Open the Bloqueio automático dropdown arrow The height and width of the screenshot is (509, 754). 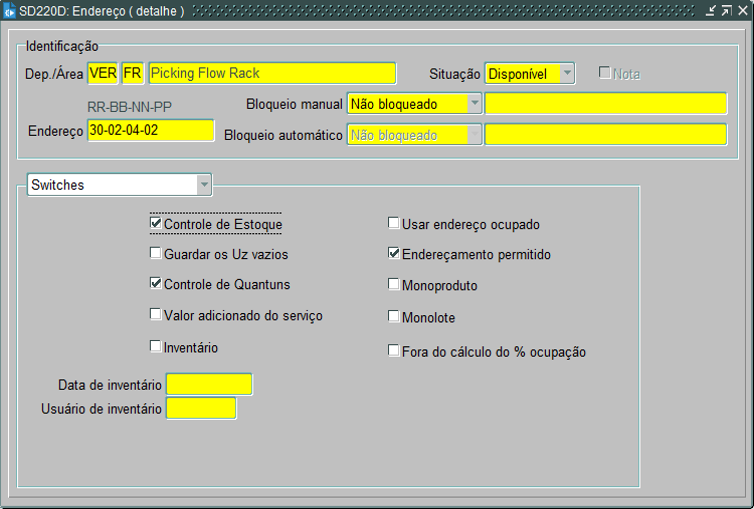(x=474, y=135)
